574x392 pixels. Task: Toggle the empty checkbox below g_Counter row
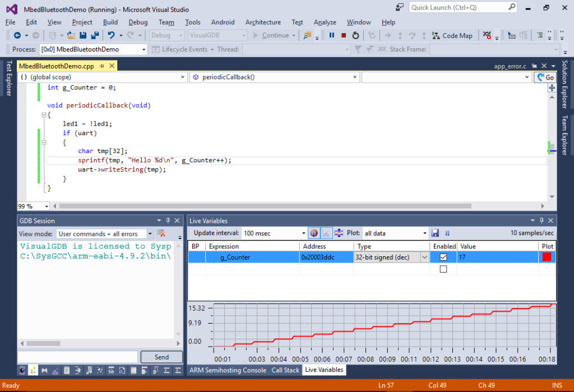(x=443, y=268)
